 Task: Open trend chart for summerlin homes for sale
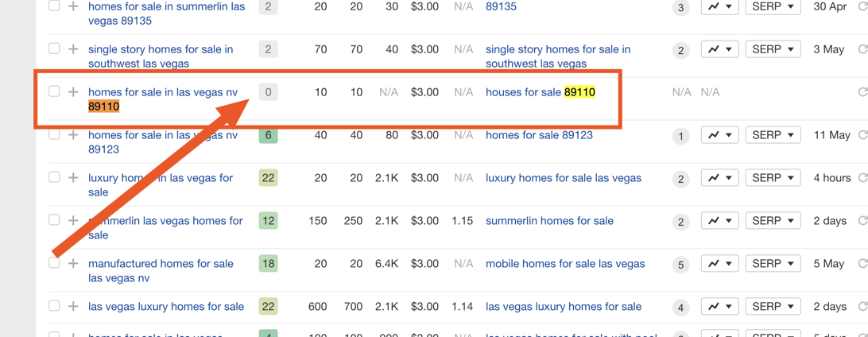719,221
